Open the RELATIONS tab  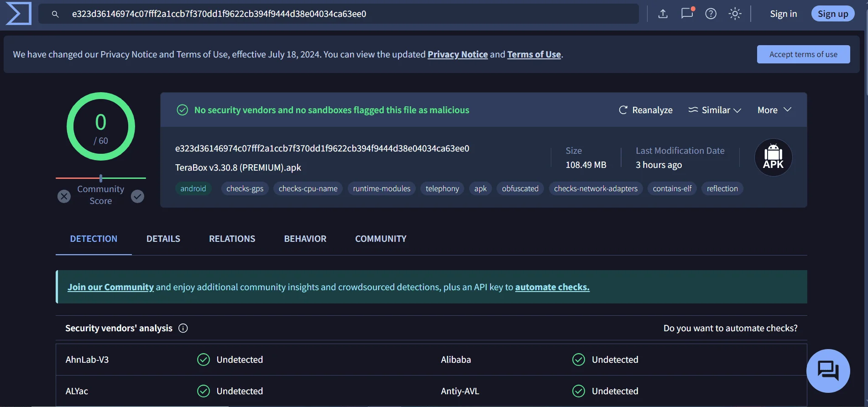click(x=232, y=239)
